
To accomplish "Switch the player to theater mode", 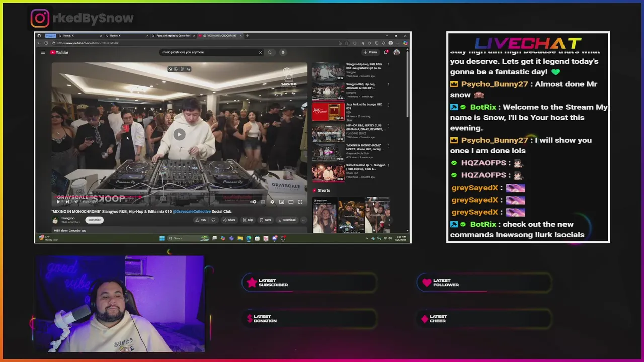I will pyautogui.click(x=291, y=202).
